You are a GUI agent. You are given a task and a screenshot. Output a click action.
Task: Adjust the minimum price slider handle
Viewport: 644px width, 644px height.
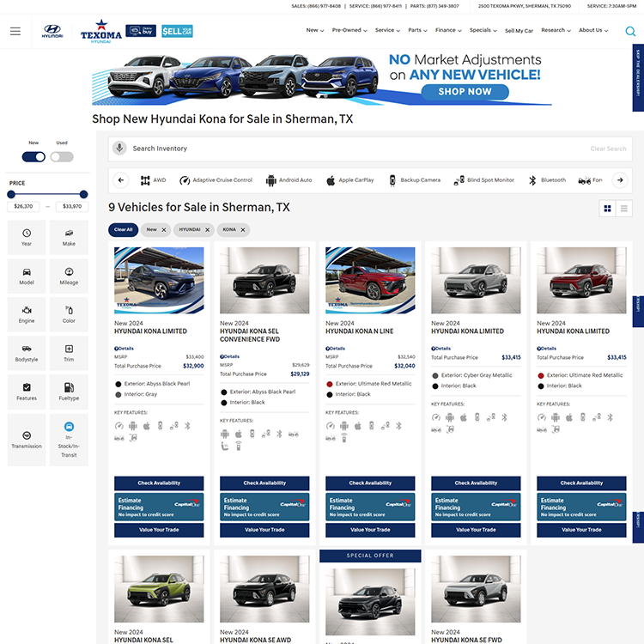tap(11, 194)
